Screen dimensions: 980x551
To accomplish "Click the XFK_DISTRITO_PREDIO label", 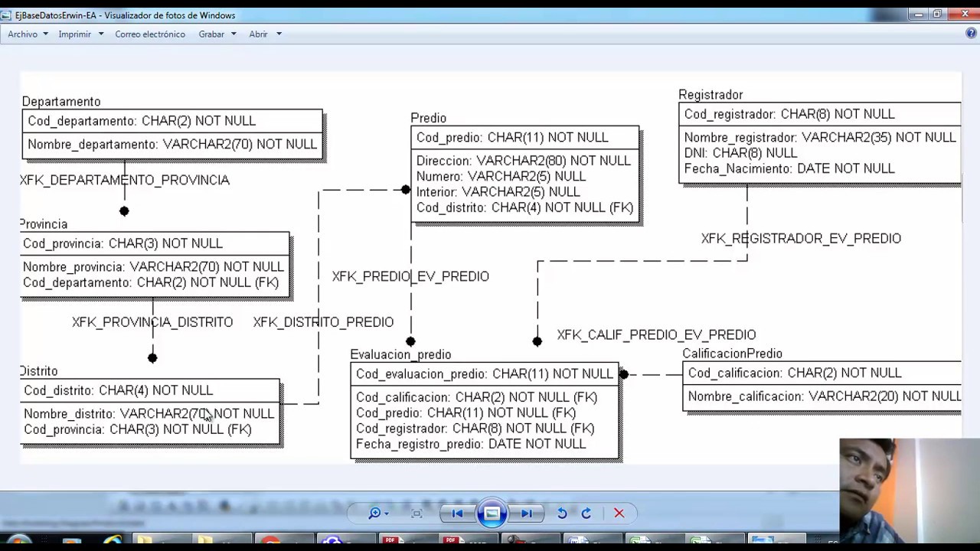I will (323, 322).
